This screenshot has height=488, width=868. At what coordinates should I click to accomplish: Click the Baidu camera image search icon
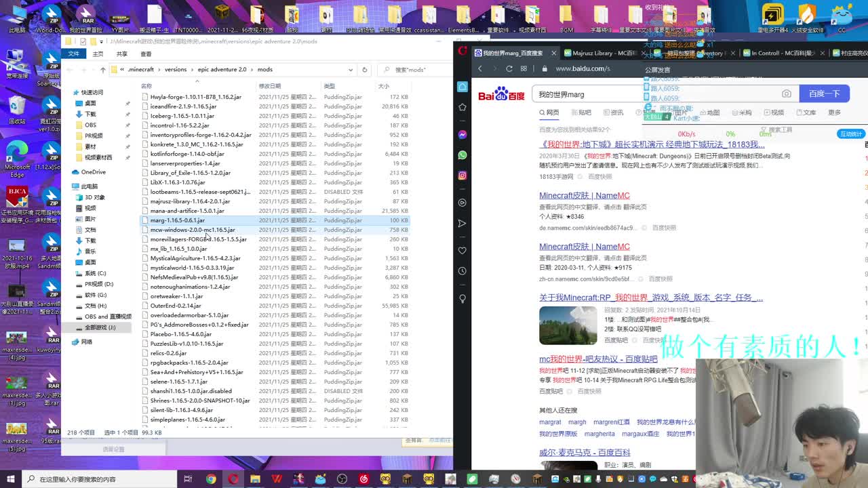click(786, 94)
